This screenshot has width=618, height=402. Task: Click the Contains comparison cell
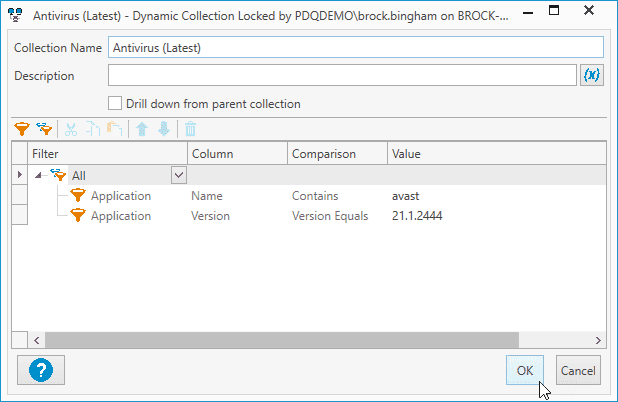315,196
